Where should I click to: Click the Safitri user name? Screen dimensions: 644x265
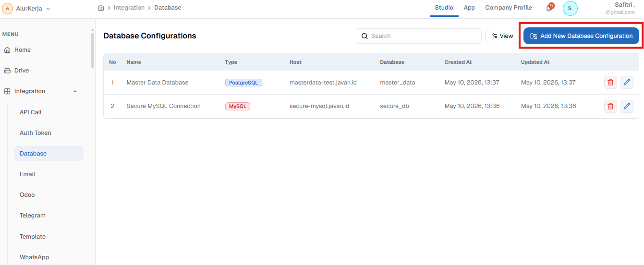point(625,5)
